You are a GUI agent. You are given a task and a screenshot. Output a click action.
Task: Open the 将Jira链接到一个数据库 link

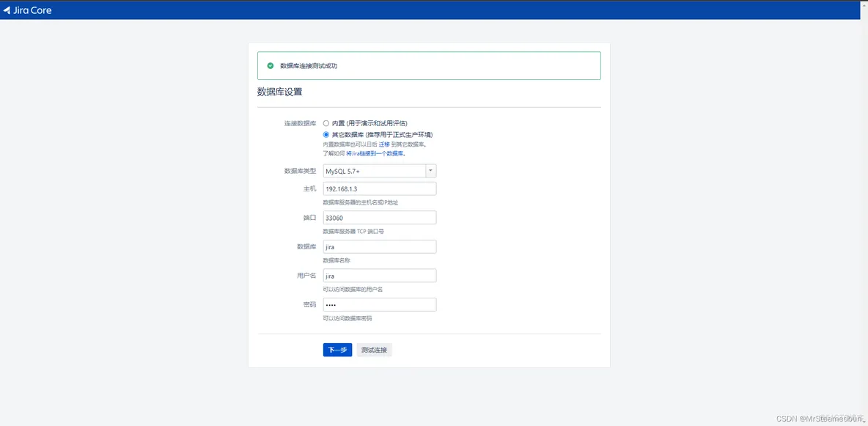(x=377, y=153)
